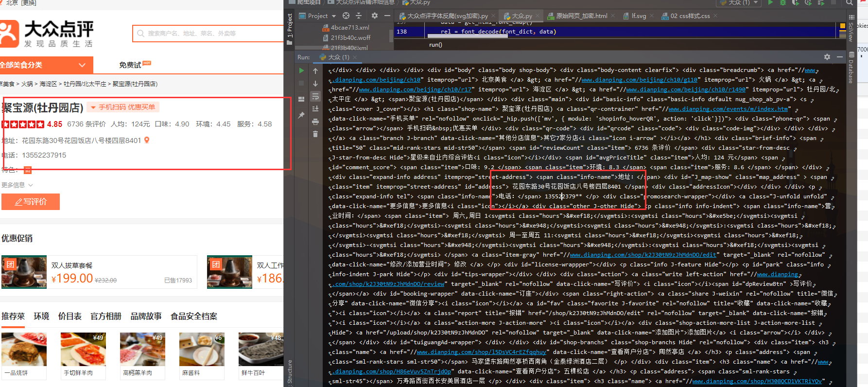Click the down arrow icon in Run panel

(315, 84)
